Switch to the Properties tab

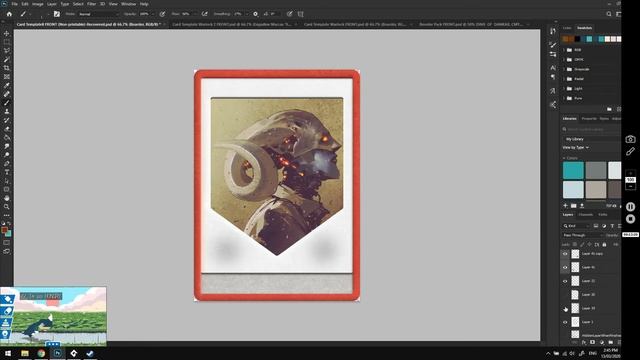coord(589,119)
